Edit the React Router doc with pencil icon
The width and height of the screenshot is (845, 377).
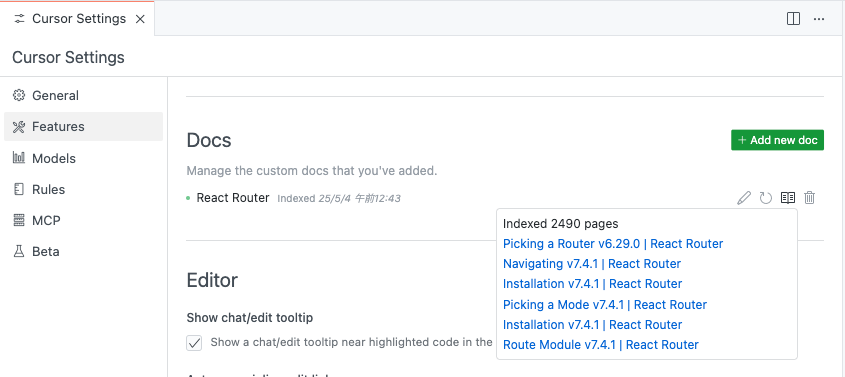744,198
